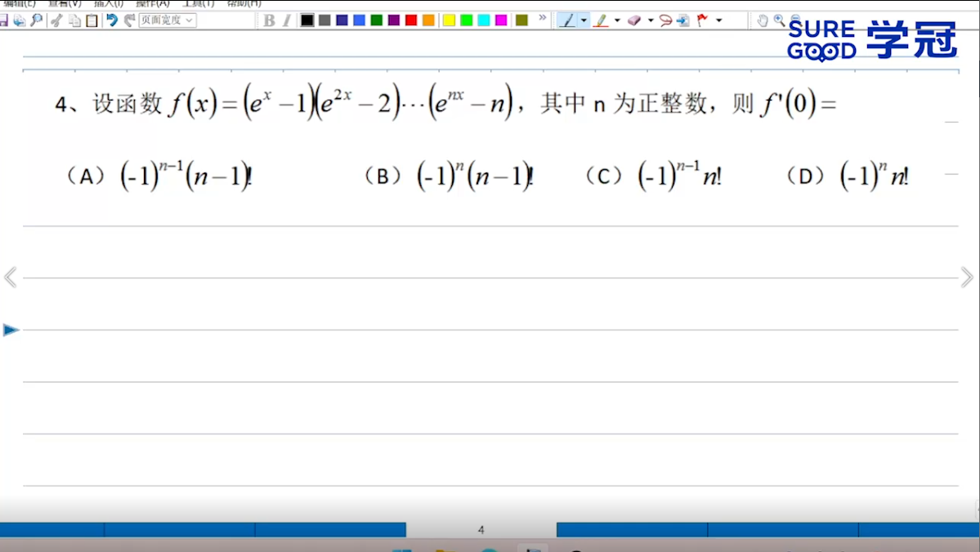Click the red flag tag icon
This screenshot has height=552, width=980.
pyautogui.click(x=702, y=20)
